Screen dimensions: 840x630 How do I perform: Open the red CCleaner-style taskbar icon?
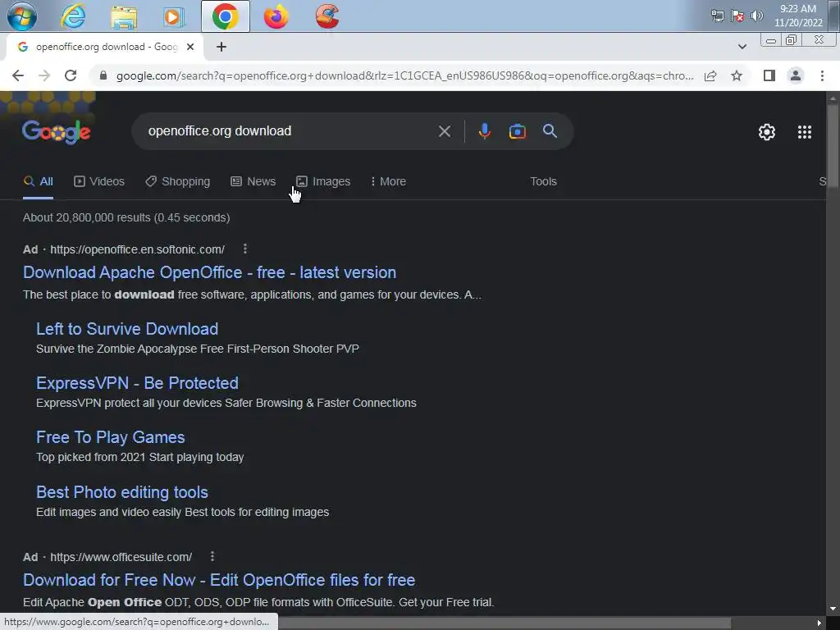point(326,16)
